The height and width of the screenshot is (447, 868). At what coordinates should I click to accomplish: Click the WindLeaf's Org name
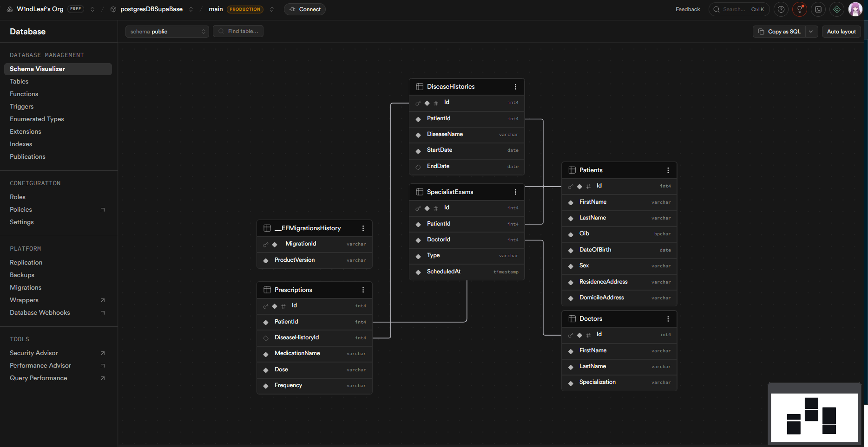click(40, 9)
